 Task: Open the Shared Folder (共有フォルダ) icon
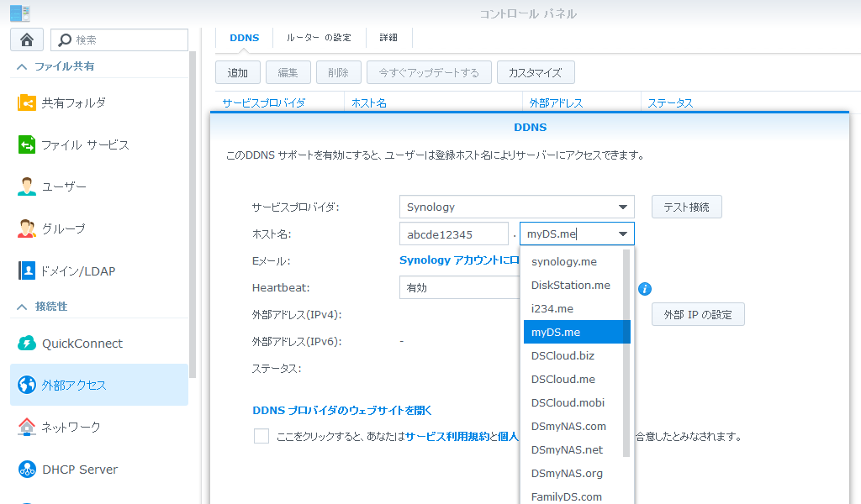[x=26, y=102]
